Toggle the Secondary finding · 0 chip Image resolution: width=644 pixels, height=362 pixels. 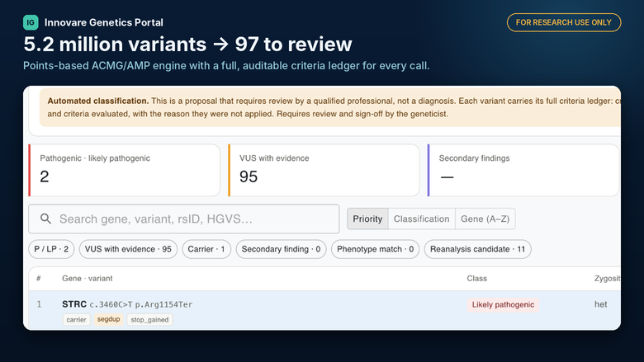[281, 249]
